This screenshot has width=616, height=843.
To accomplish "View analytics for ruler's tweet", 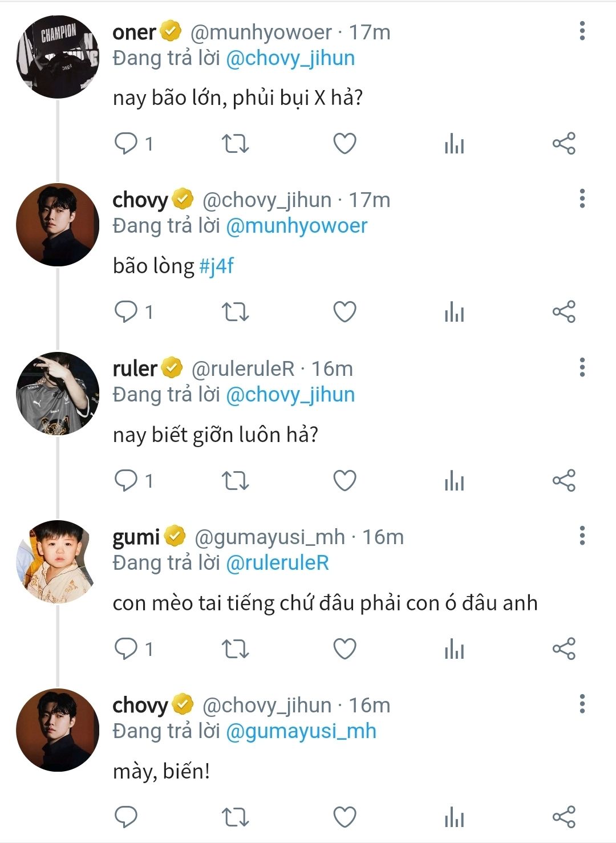I will click(x=454, y=481).
